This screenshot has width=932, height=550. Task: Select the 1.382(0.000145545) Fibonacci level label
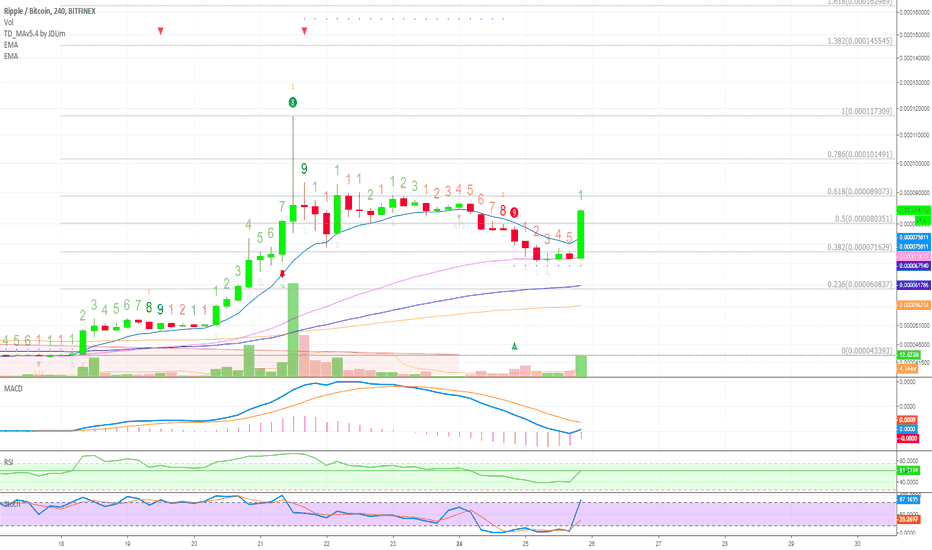click(859, 41)
